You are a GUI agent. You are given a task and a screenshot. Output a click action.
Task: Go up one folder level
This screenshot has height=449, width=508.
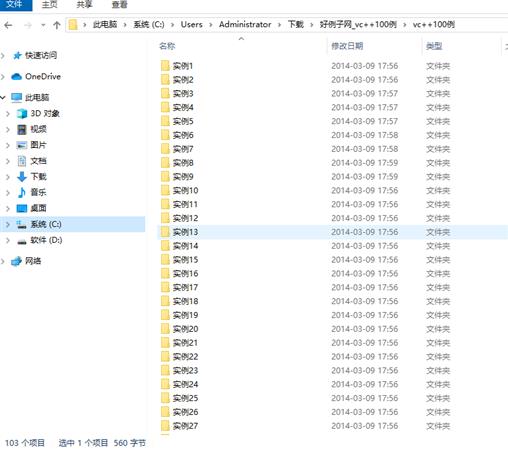(x=57, y=25)
